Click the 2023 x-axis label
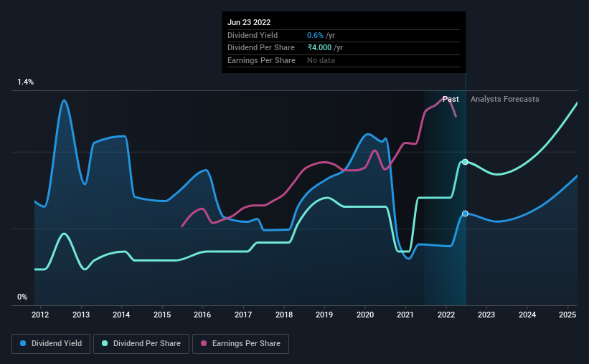Image resolution: width=589 pixels, height=364 pixels. click(x=486, y=315)
